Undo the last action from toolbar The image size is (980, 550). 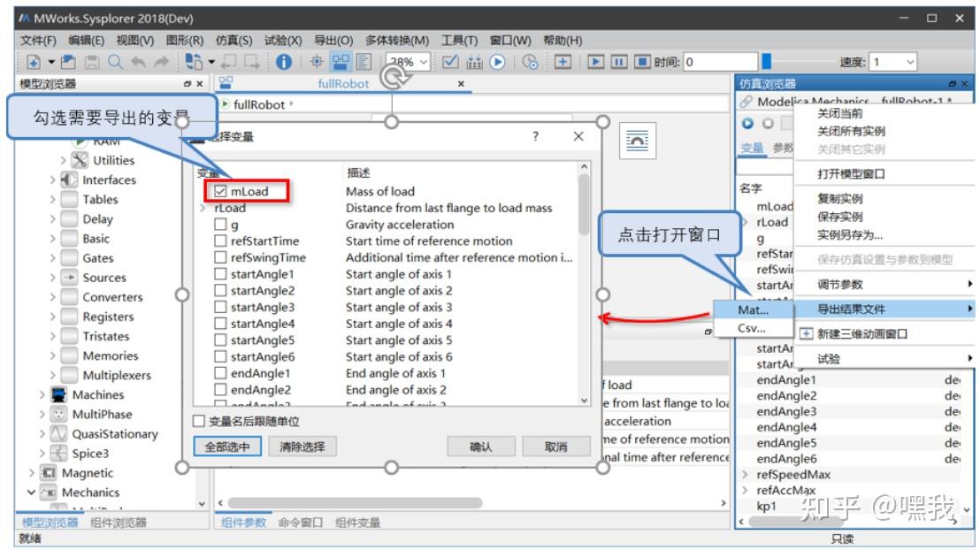click(x=138, y=62)
